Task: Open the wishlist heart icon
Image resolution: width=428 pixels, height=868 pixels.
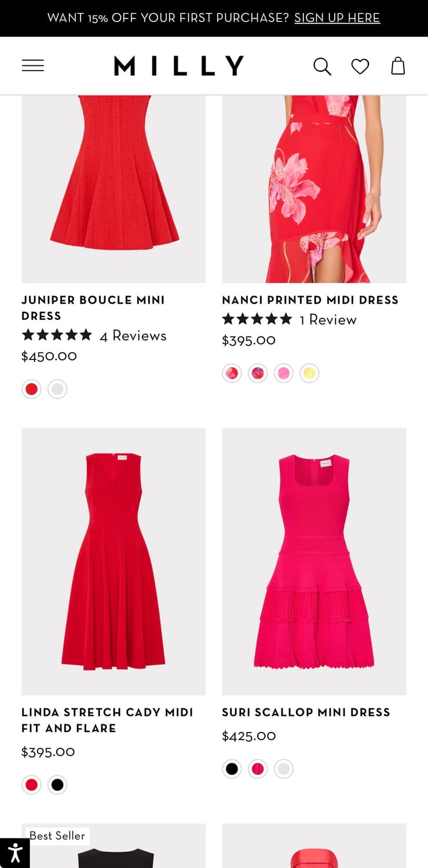Action: pos(360,67)
